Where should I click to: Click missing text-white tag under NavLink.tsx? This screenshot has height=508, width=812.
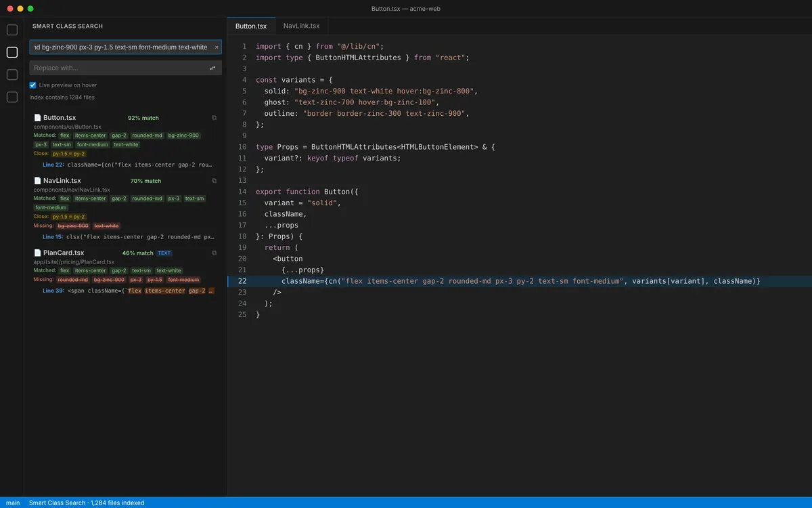pos(106,226)
